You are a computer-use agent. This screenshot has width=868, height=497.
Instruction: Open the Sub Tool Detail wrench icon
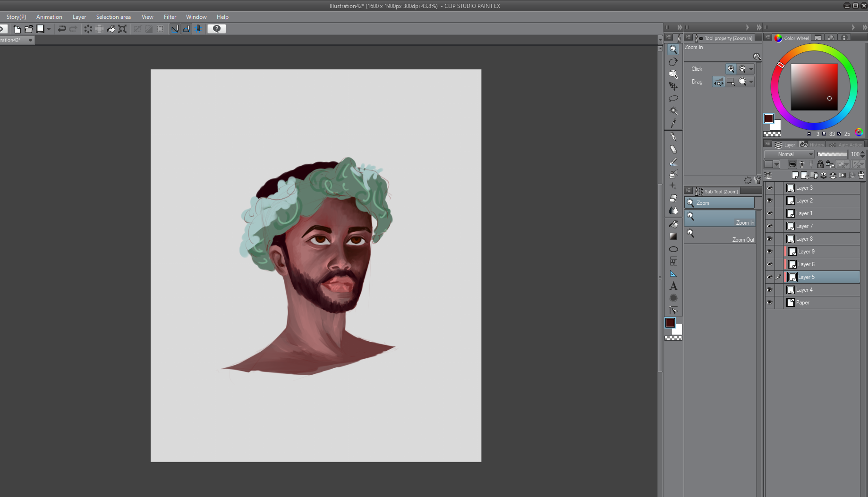click(758, 180)
